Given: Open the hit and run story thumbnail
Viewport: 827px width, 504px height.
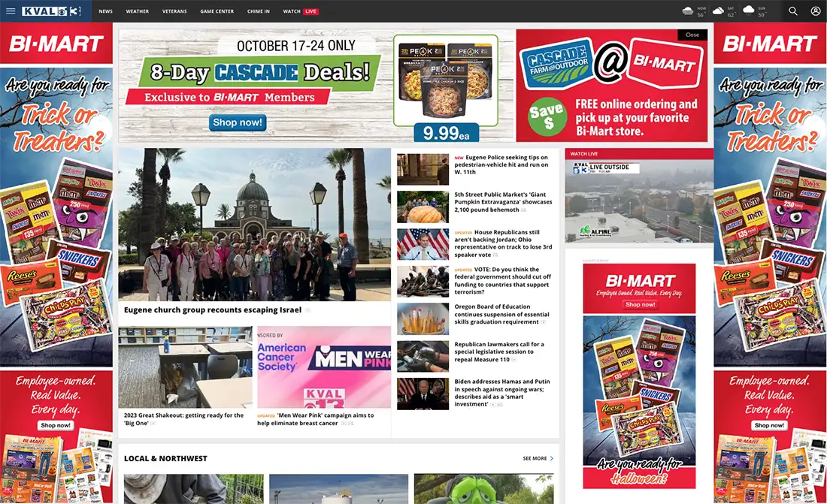Looking at the screenshot, I should click(x=423, y=169).
